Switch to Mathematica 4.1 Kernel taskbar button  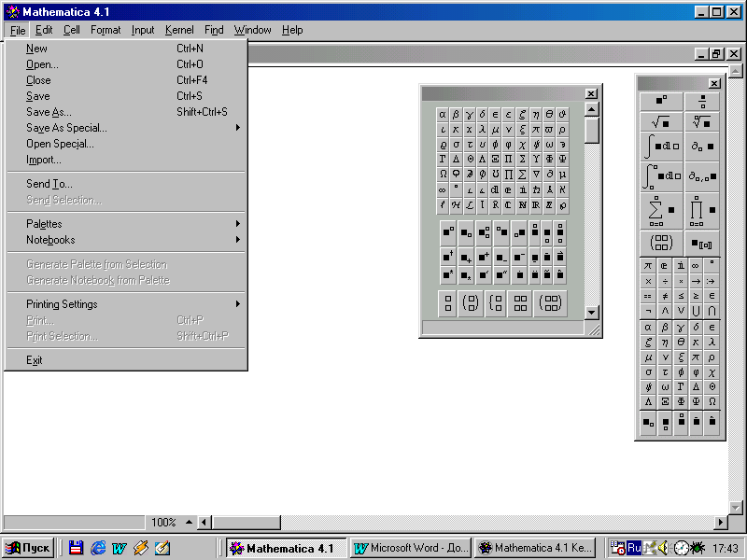click(535, 548)
